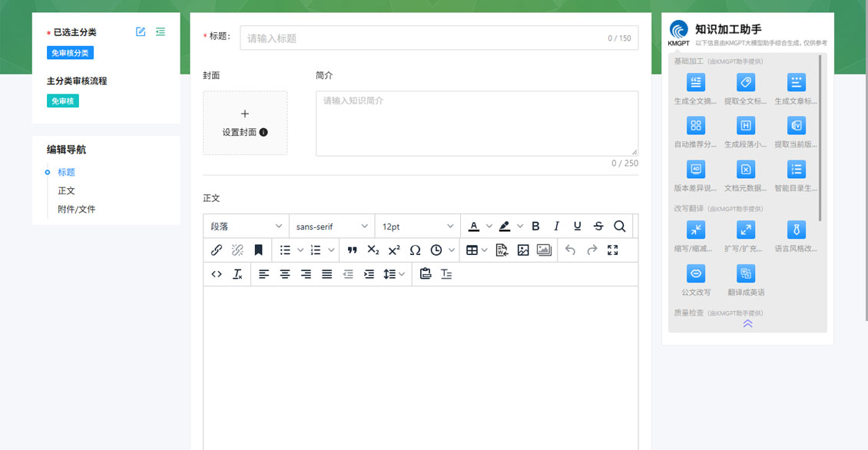Screen dimensions: 868x450
Task: Click the assistant panel scrollbar
Action: 820,138
